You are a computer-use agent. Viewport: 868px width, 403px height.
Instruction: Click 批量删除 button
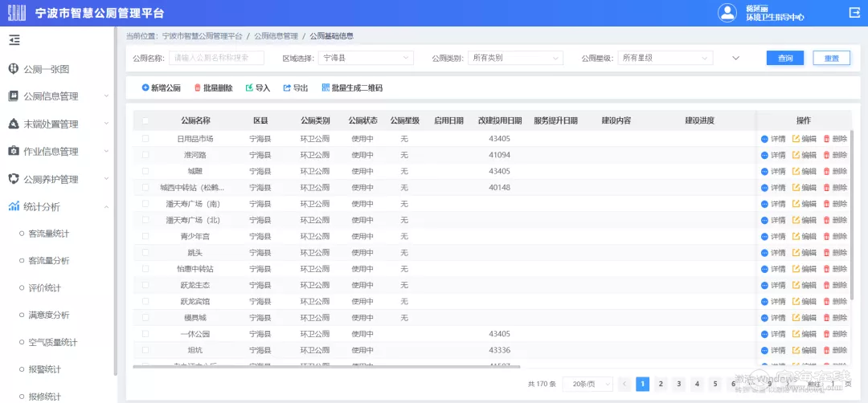213,88
